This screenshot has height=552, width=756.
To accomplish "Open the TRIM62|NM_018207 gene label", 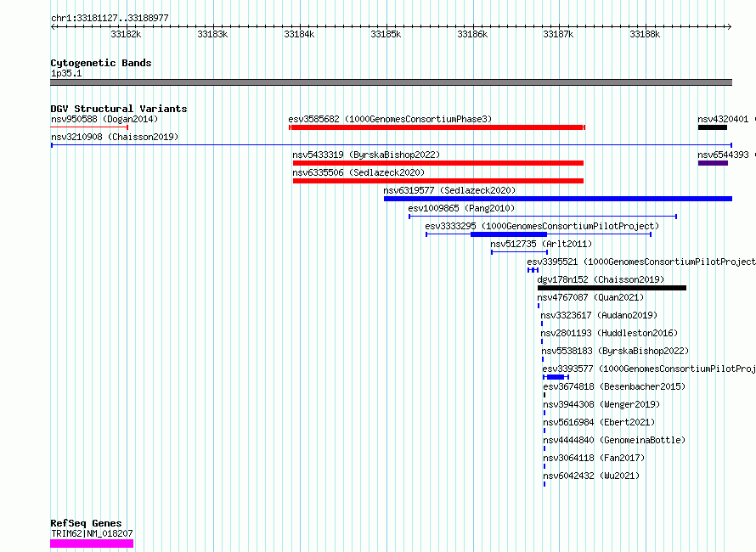I will point(92,533).
